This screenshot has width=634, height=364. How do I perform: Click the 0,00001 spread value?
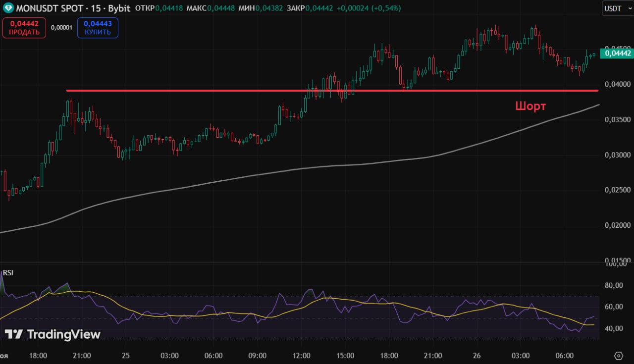coord(61,28)
